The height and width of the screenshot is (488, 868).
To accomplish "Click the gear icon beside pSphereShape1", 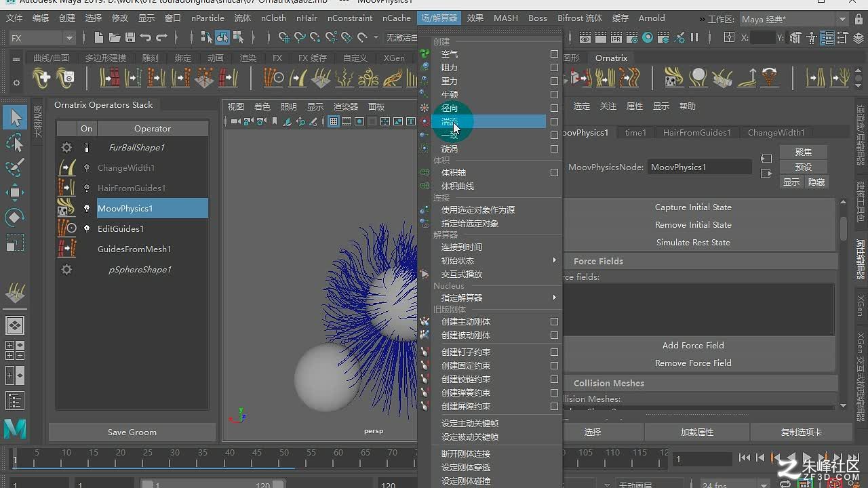I will click(x=66, y=269).
